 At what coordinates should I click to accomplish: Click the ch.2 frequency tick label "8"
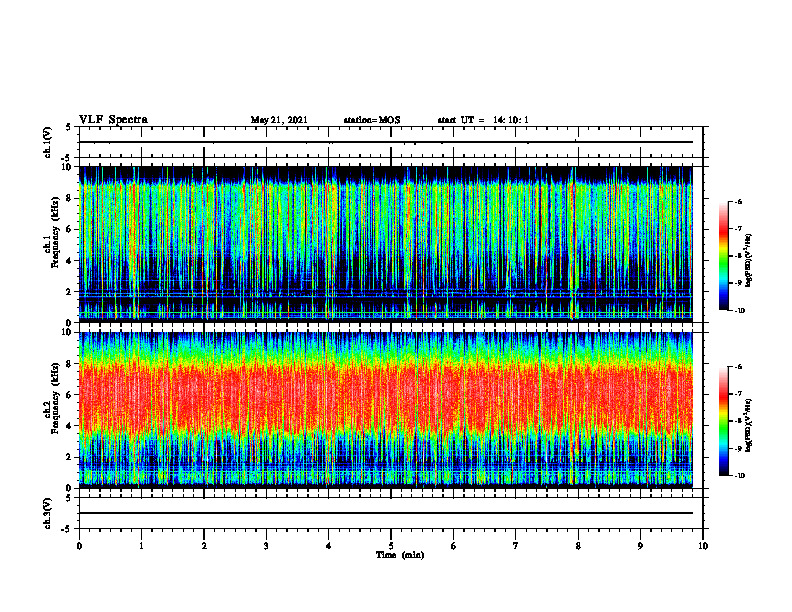point(70,364)
